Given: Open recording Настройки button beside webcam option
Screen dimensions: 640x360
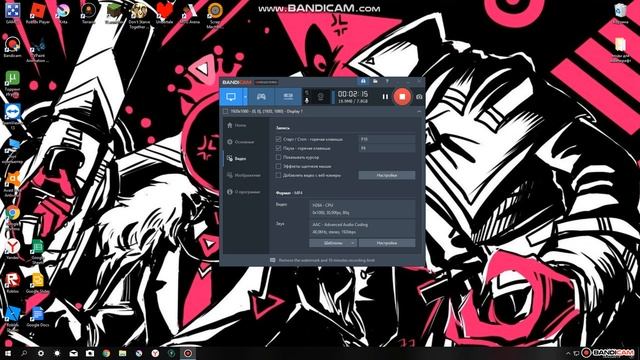Looking at the screenshot, I should click(387, 175).
